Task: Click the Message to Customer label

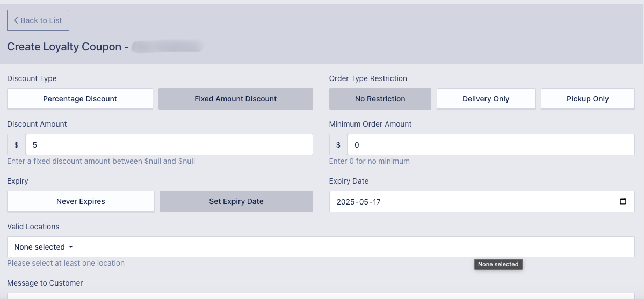Action: [45, 283]
